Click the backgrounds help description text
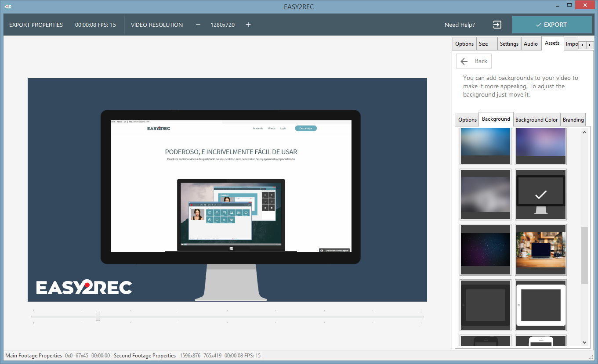 (x=521, y=86)
